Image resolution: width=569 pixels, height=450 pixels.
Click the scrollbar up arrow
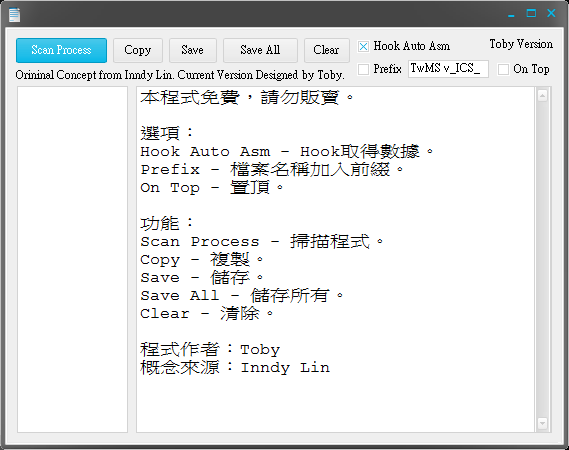point(543,95)
